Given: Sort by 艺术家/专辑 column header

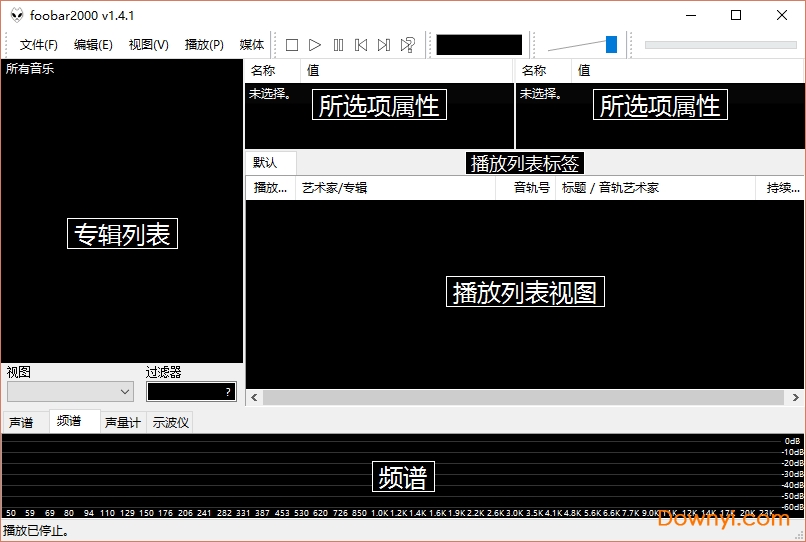Looking at the screenshot, I should pos(395,188).
